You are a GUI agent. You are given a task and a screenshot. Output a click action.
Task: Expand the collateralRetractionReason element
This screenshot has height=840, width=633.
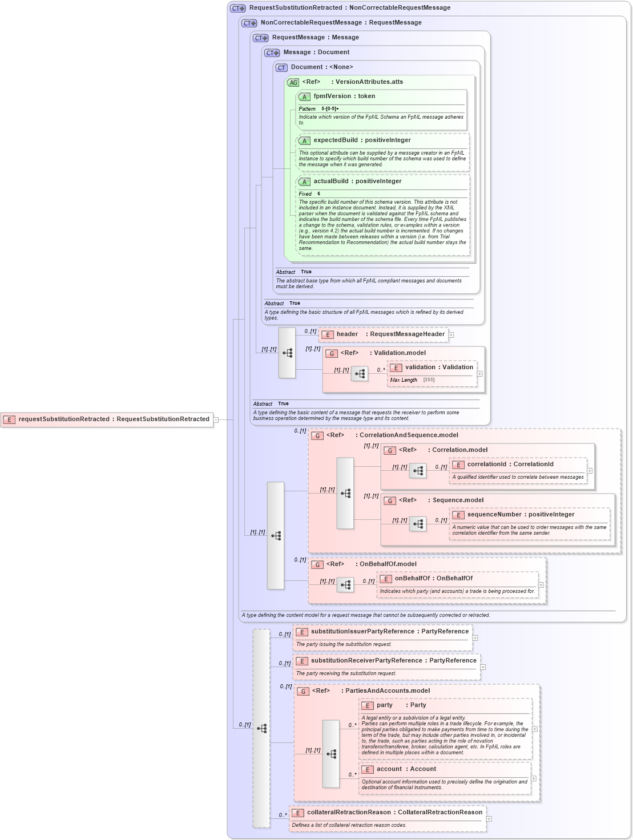(489, 819)
